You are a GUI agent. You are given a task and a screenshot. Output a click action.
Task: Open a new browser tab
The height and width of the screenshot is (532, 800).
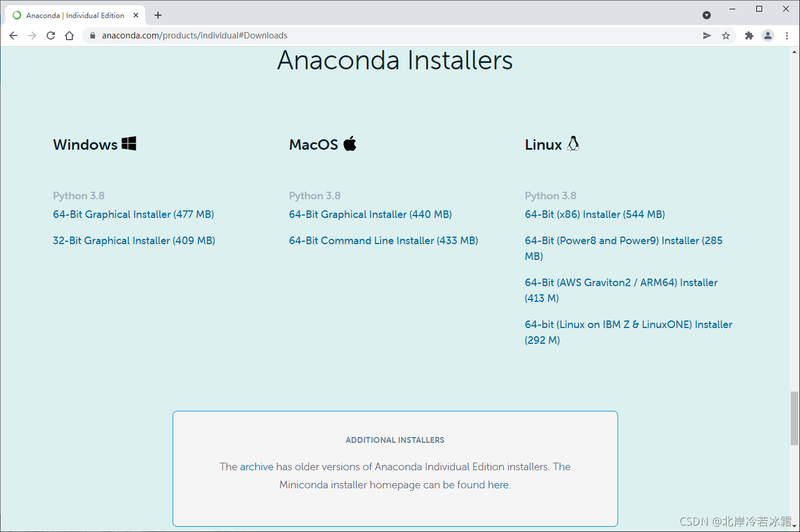pyautogui.click(x=158, y=15)
